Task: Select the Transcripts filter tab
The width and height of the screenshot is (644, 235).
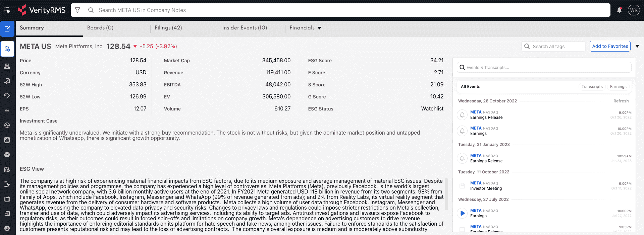Action: tap(592, 87)
